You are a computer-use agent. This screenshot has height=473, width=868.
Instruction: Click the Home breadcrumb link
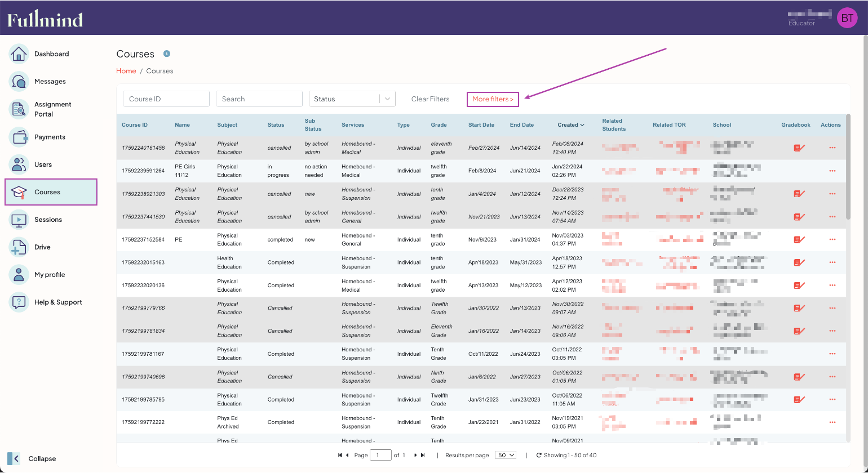point(126,71)
